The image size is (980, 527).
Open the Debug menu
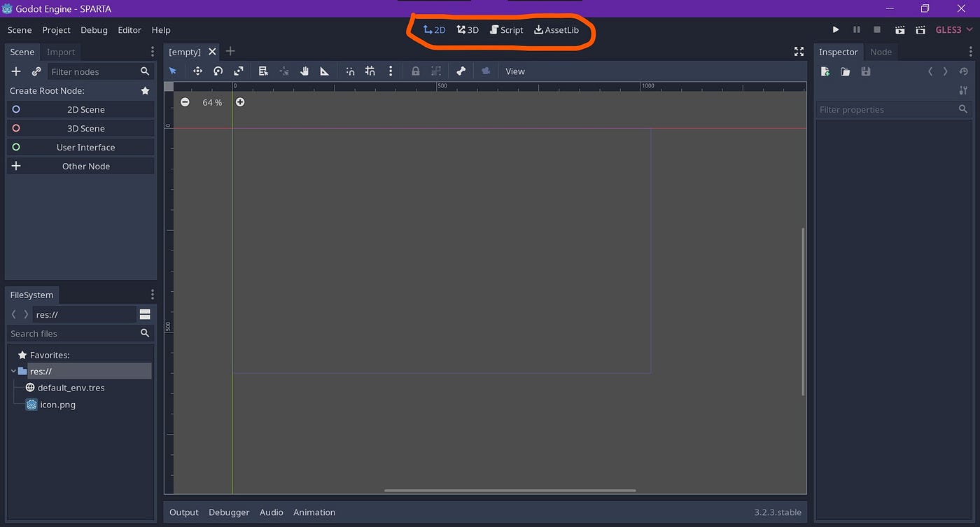click(x=94, y=30)
